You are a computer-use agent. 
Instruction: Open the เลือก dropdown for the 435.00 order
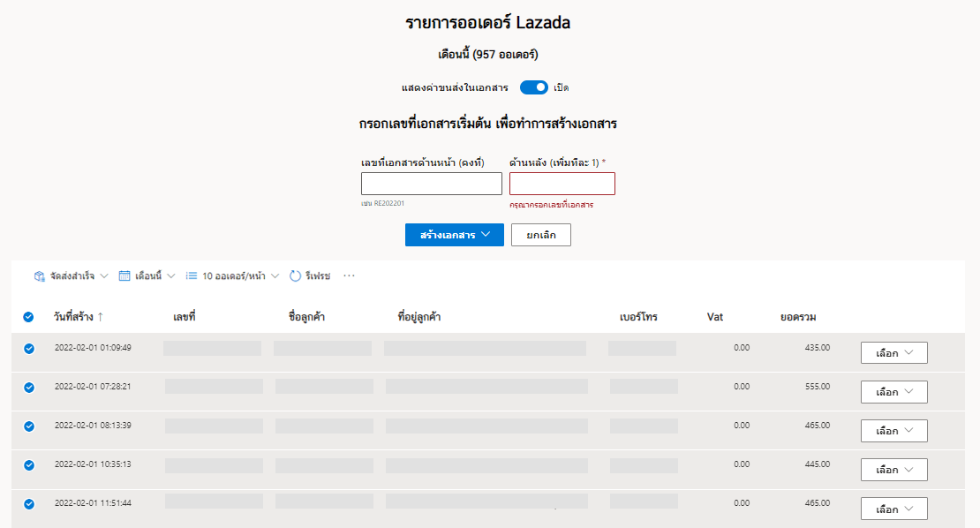click(x=893, y=352)
